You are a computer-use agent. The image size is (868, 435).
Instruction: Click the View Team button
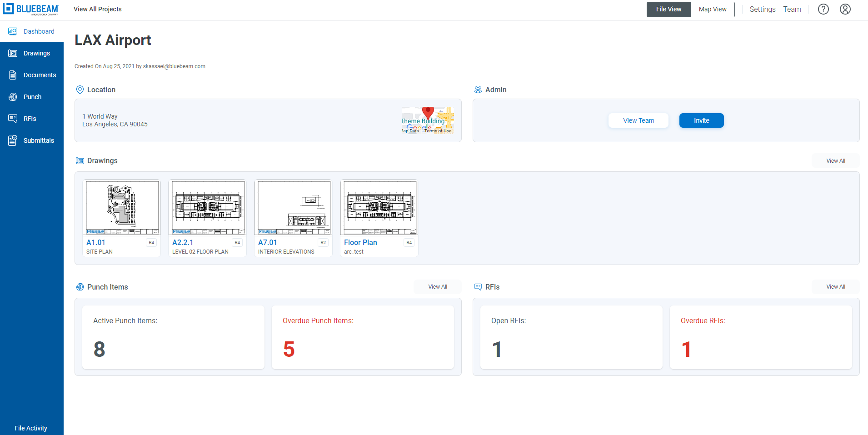(x=639, y=120)
